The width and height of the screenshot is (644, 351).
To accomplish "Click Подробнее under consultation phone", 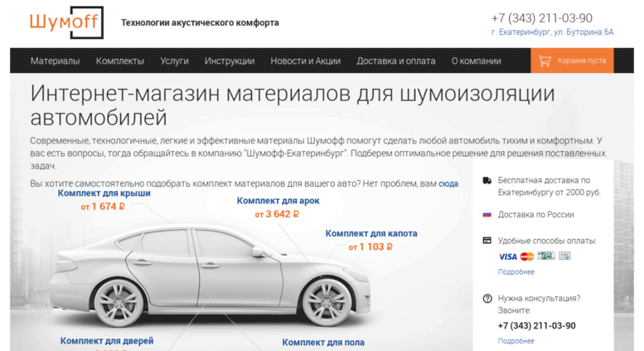I will click(x=516, y=341).
